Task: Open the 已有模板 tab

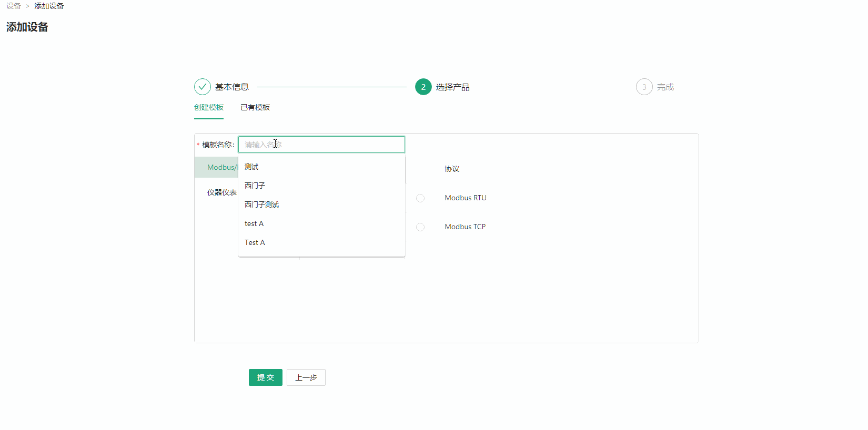Action: (255, 108)
